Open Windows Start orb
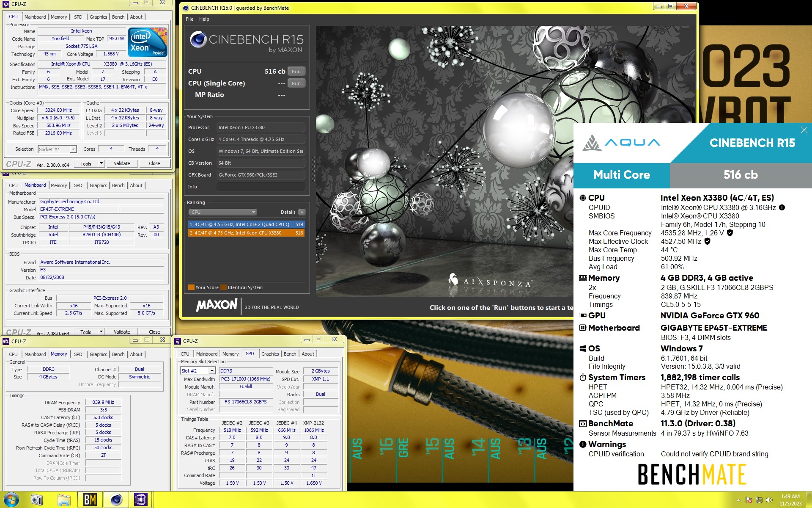The width and height of the screenshot is (812, 508). click(x=11, y=500)
